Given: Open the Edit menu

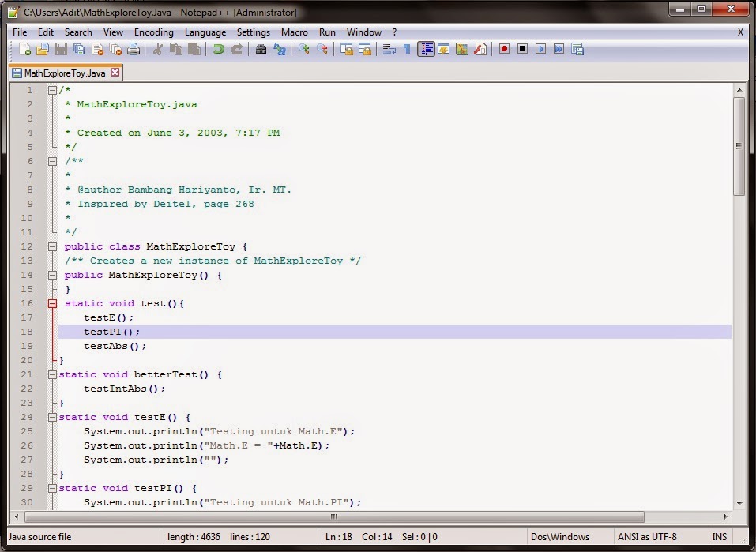Looking at the screenshot, I should (46, 32).
